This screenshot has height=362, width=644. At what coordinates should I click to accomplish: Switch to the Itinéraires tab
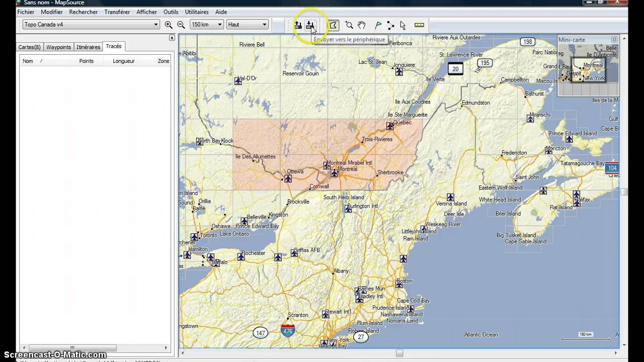(88, 47)
